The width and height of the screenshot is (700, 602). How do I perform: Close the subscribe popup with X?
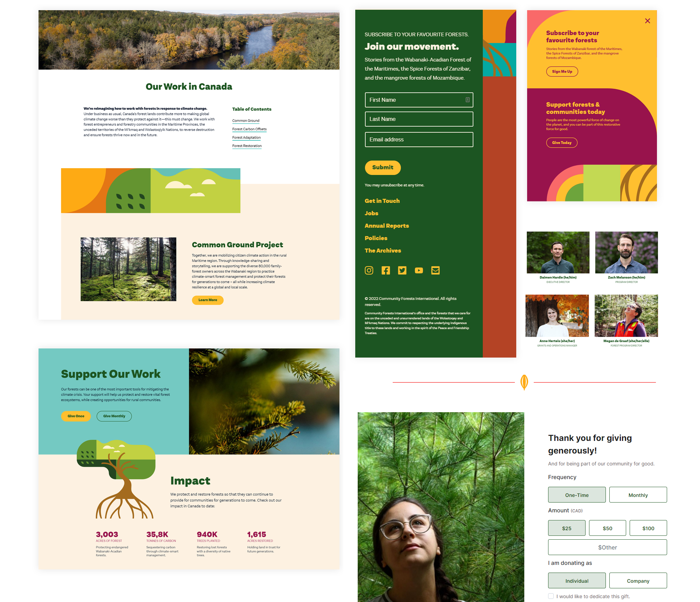[x=647, y=21]
